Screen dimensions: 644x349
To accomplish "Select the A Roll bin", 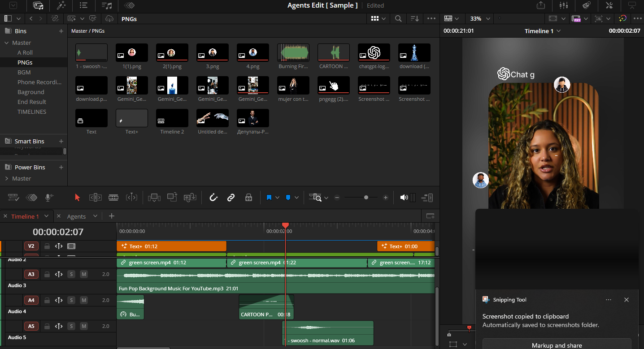I will (x=25, y=52).
